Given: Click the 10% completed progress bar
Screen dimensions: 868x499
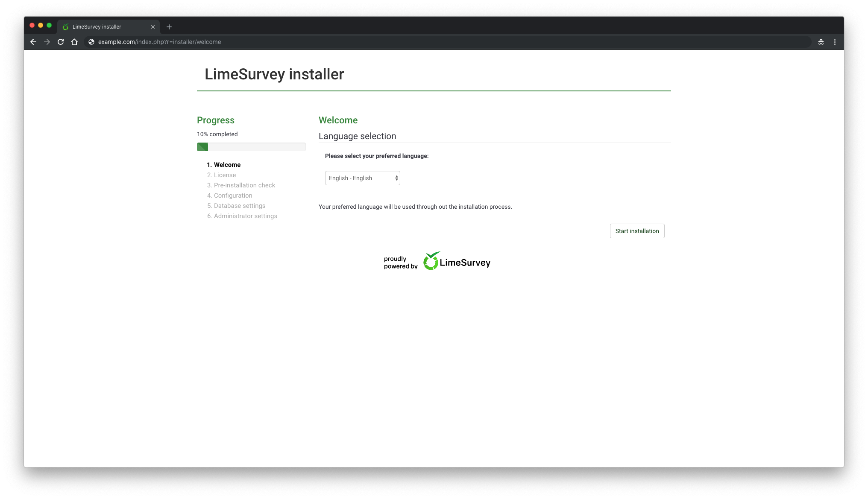Looking at the screenshot, I should 251,147.
